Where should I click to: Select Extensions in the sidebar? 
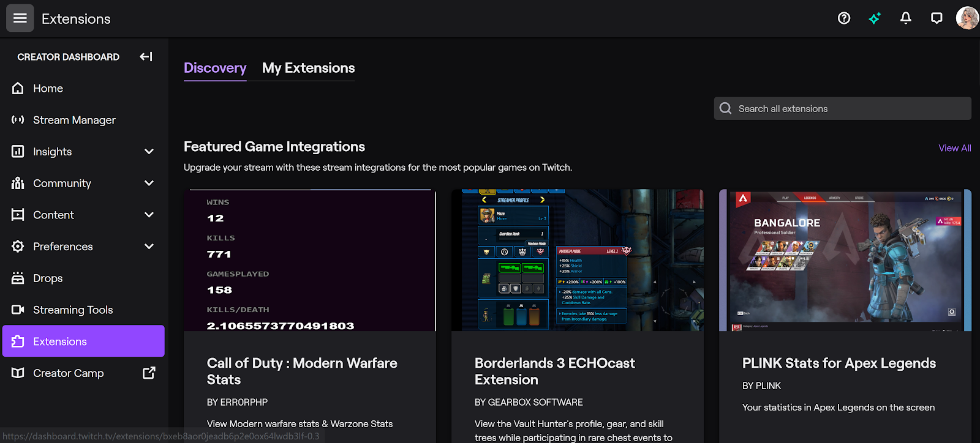click(83, 341)
